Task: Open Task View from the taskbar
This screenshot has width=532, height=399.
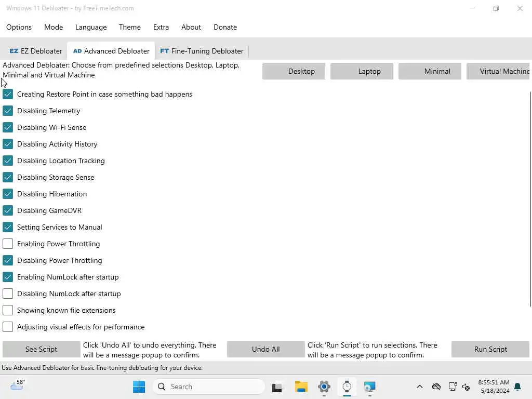Action: click(x=277, y=387)
